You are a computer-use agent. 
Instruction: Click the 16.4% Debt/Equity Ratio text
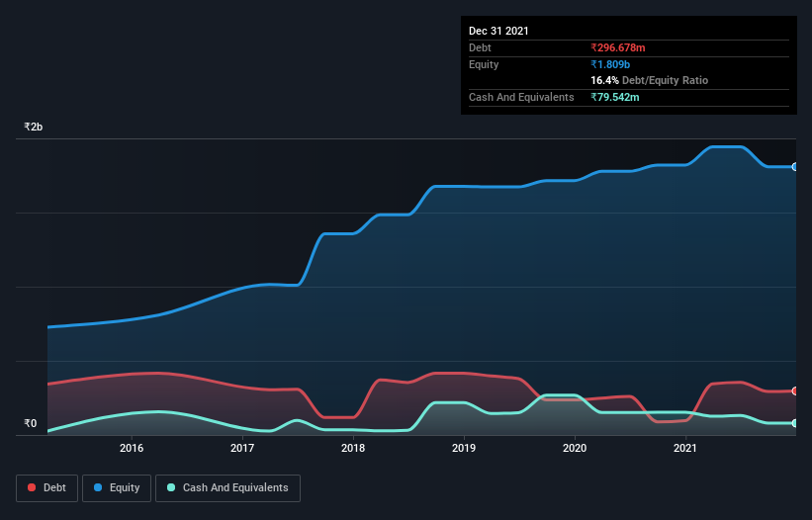click(650, 80)
